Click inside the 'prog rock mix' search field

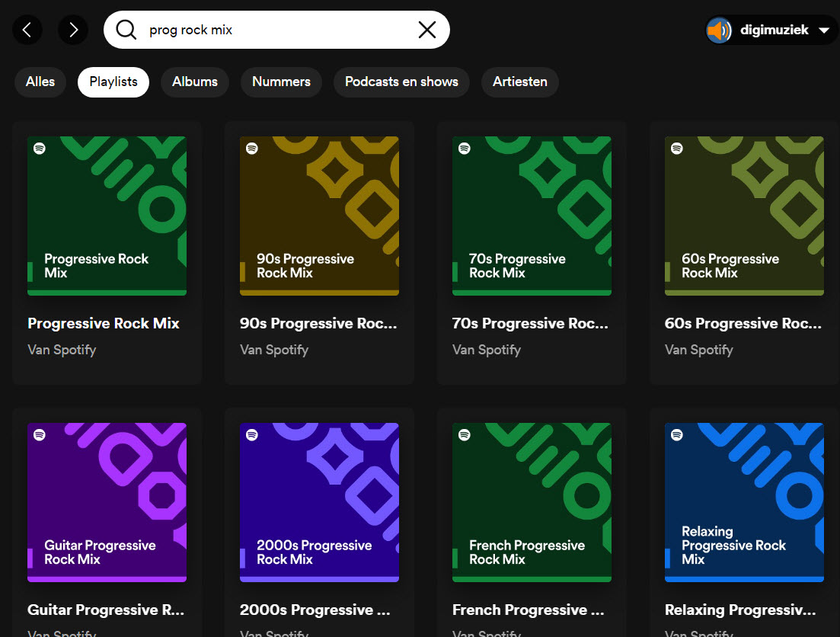[274, 30]
